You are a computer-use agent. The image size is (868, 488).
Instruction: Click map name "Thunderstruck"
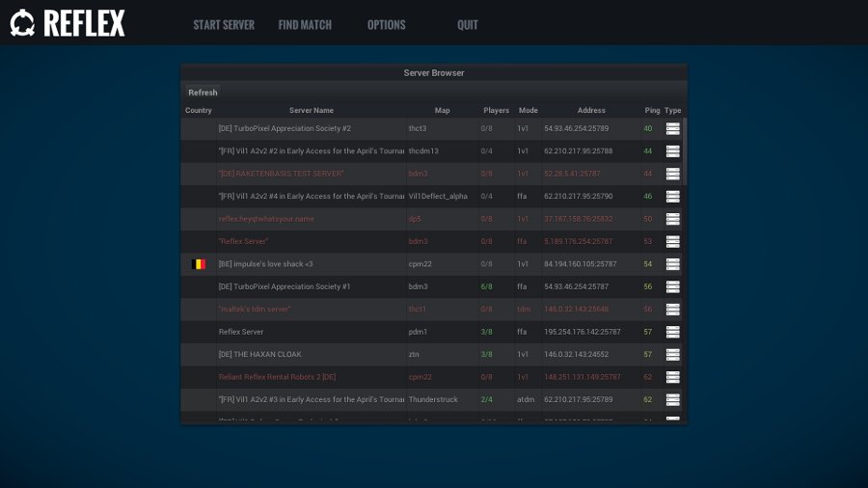[x=433, y=399]
